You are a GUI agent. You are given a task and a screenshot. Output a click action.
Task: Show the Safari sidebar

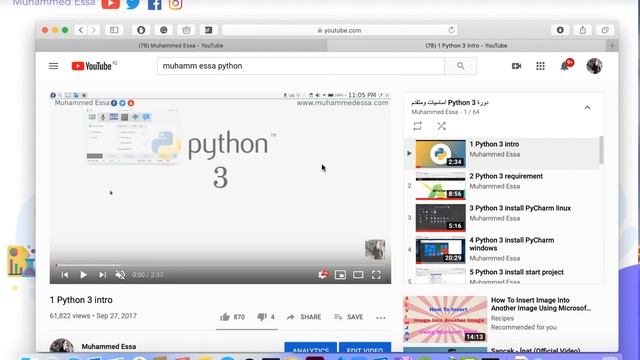(114, 30)
